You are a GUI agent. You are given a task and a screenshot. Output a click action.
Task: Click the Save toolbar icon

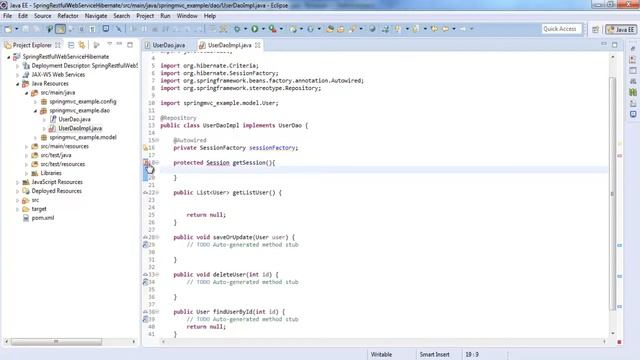(25, 29)
